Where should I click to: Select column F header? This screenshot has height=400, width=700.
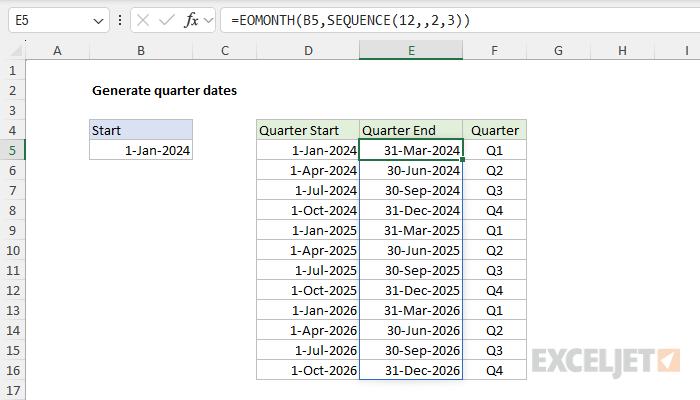point(494,50)
